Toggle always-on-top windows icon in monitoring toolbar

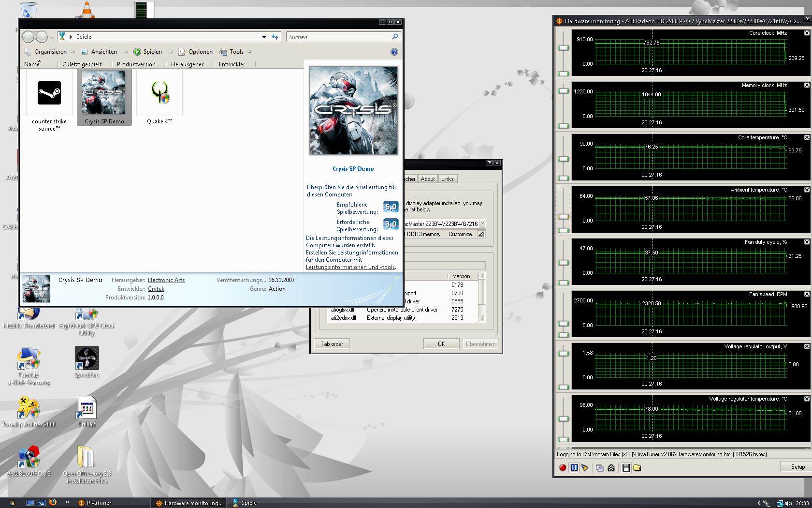pos(600,467)
